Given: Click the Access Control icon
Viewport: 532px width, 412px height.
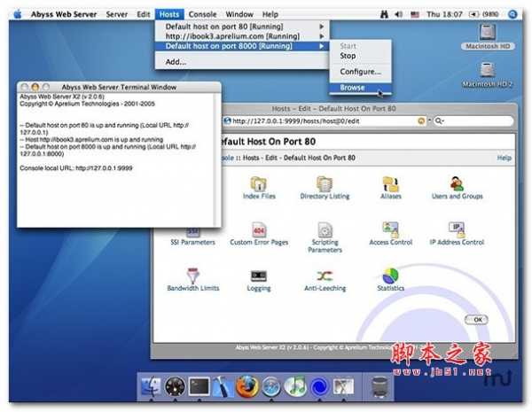Looking at the screenshot, I should click(390, 230).
